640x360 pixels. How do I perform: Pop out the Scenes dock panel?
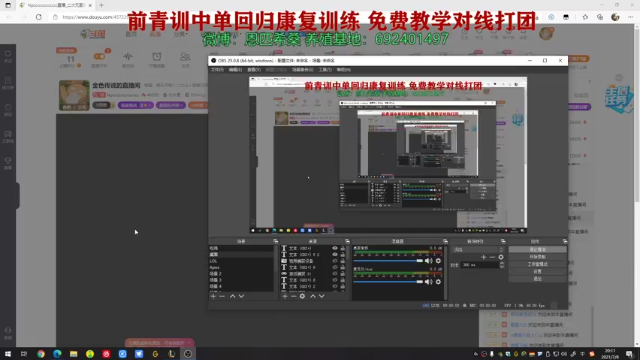[x=276, y=241]
